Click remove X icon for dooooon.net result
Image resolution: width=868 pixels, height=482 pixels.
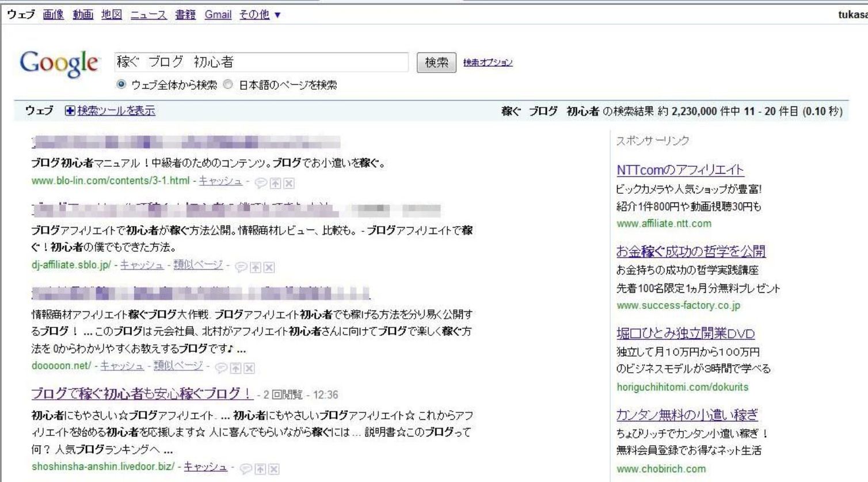[x=249, y=368]
